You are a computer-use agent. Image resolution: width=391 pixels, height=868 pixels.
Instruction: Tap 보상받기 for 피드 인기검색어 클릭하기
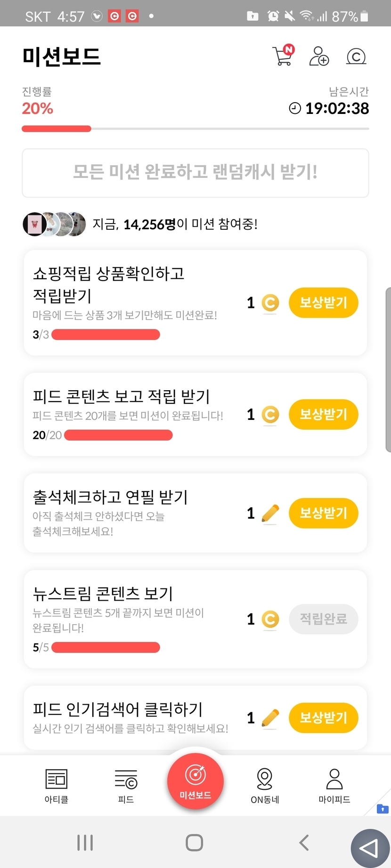coord(323,718)
